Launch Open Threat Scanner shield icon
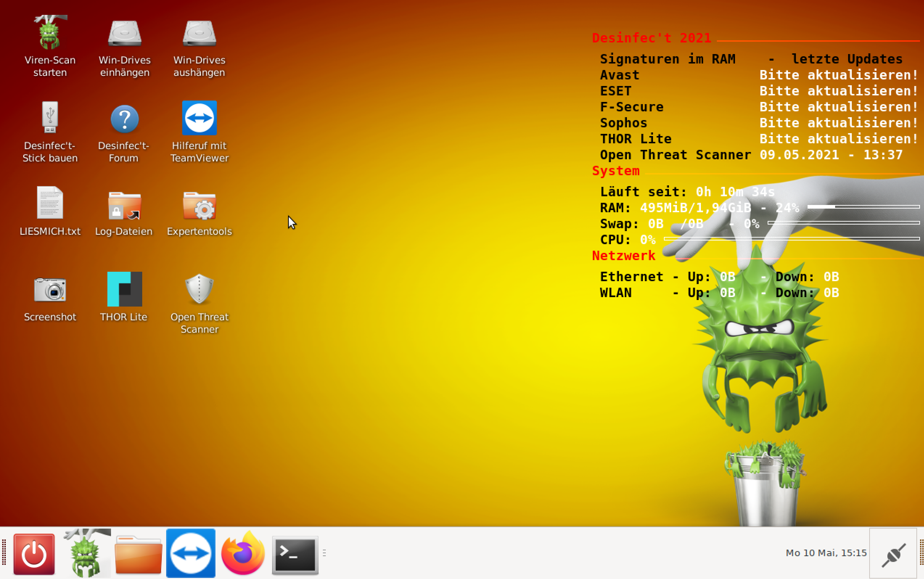Screen dimensions: 924x579 (x=199, y=289)
